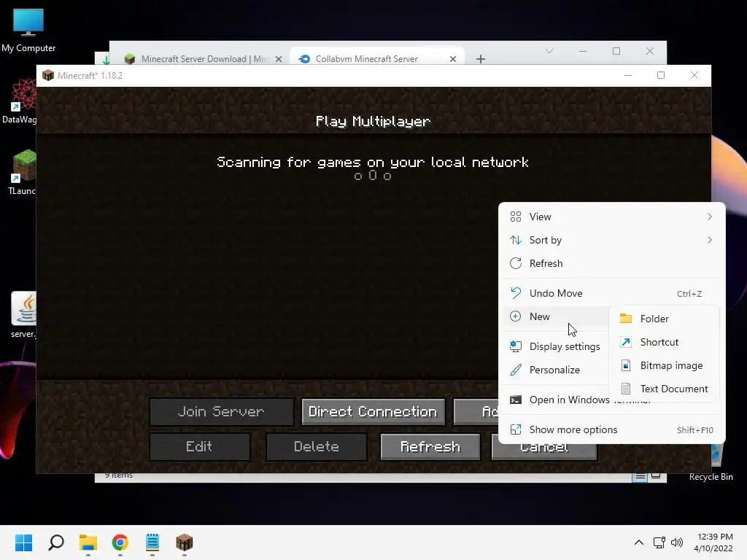The width and height of the screenshot is (747, 560).
Task: Click the Text Document icon in submenu
Action: click(x=626, y=389)
